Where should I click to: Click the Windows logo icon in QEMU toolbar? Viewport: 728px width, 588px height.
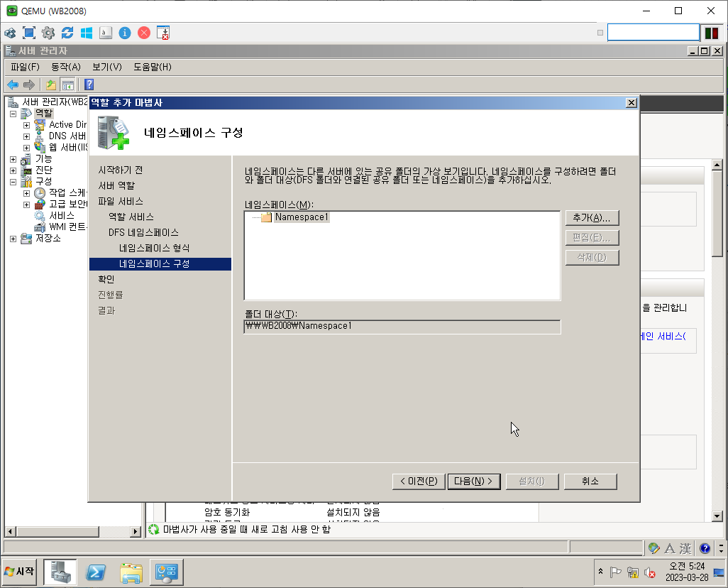87,33
